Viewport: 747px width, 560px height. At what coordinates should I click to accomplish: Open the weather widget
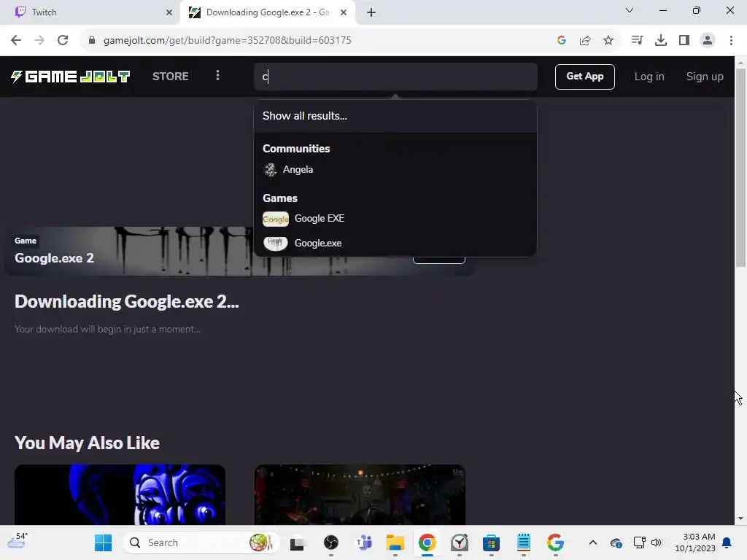pyautogui.click(x=18, y=542)
